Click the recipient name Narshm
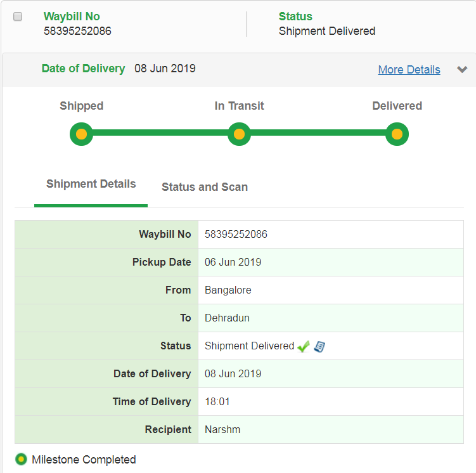The height and width of the screenshot is (473, 476). (x=222, y=430)
